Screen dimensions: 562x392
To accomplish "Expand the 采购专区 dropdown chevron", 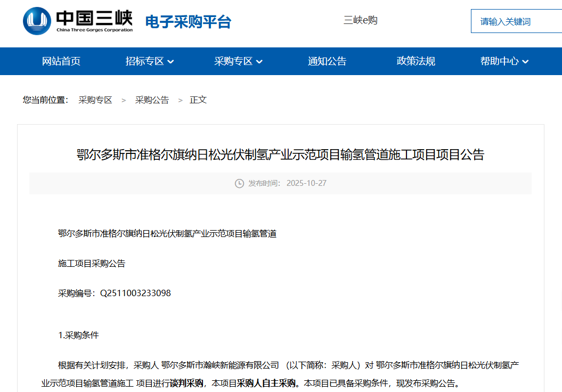I will pyautogui.click(x=259, y=61).
